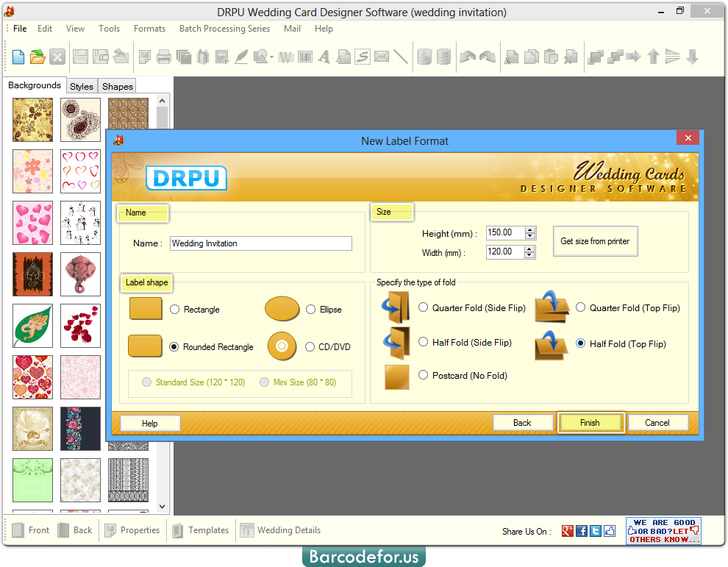Choose Half Fold (Side Flip) option
This screenshot has width=728, height=567.
[424, 341]
